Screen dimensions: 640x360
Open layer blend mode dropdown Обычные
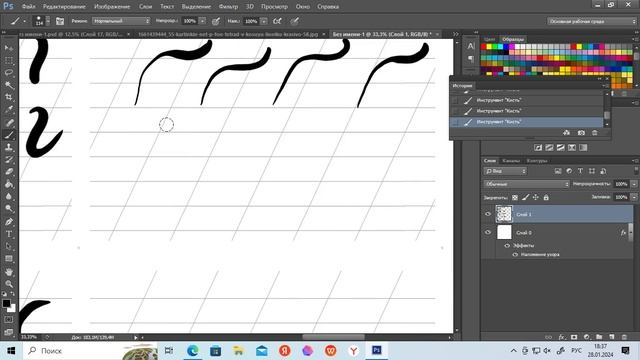pos(527,184)
